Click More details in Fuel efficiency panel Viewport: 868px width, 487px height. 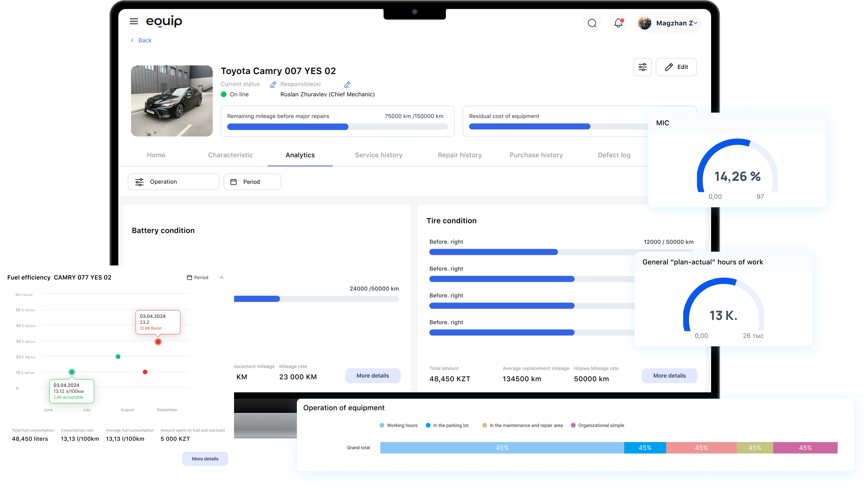pos(205,459)
